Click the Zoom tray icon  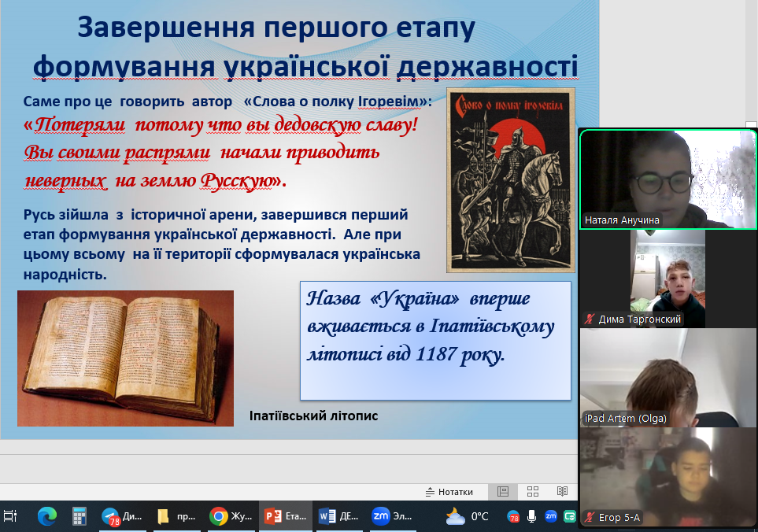click(x=551, y=516)
